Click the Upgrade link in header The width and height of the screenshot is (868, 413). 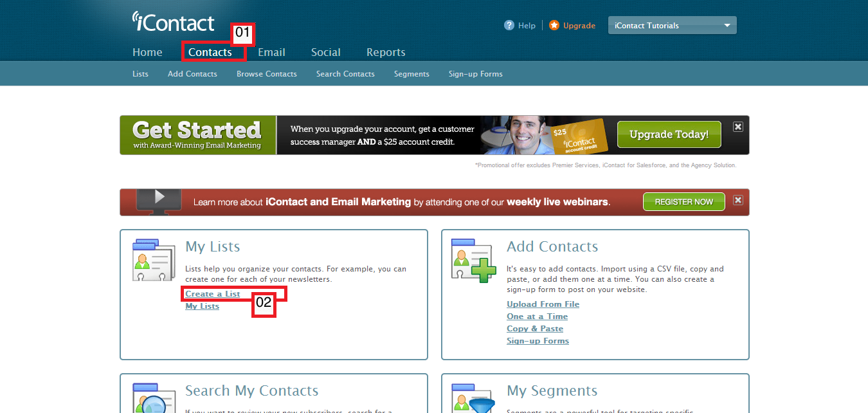pos(579,26)
